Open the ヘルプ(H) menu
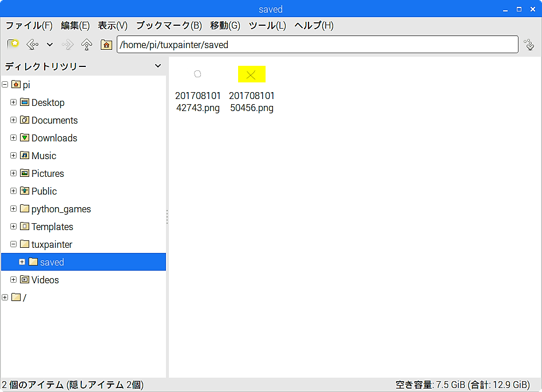The width and height of the screenshot is (542, 392). pyautogui.click(x=314, y=26)
